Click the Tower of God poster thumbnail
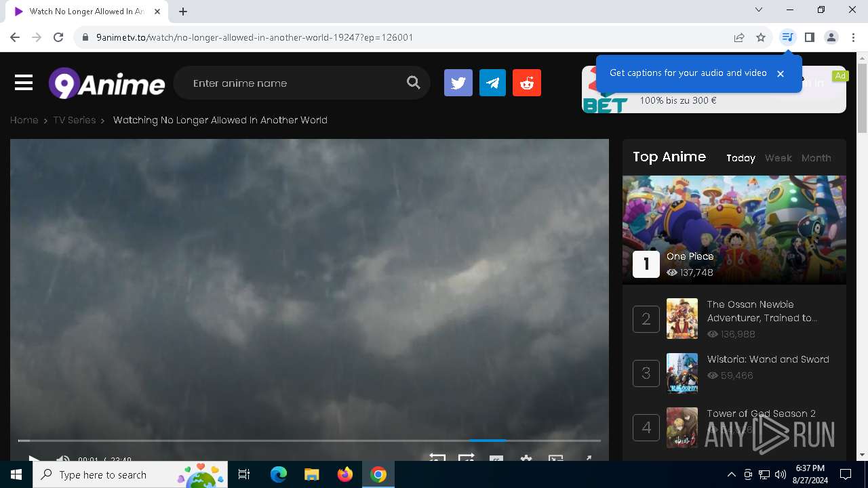868x488 pixels. 682,427
